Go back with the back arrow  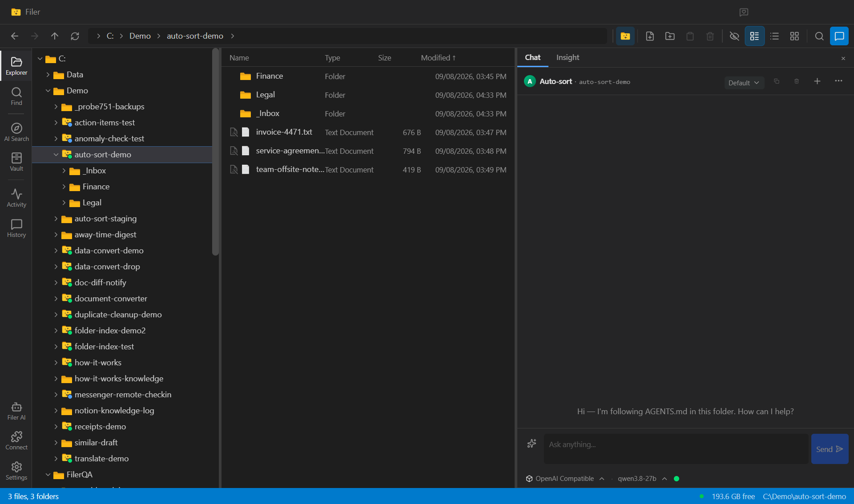pos(15,36)
